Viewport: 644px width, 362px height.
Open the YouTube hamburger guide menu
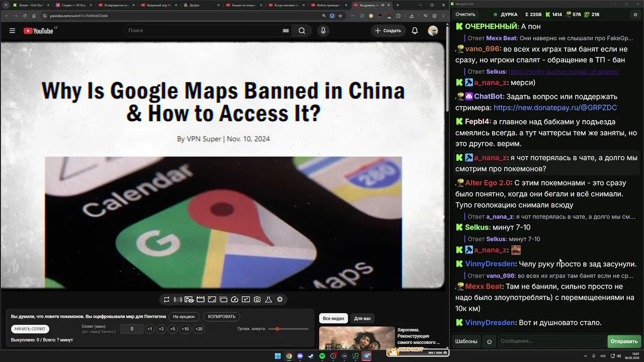(12, 31)
